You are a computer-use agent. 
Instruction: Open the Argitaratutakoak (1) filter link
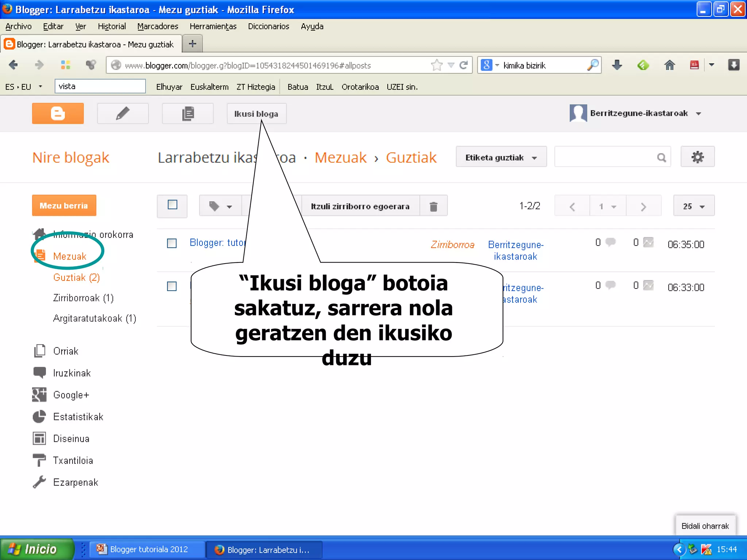(94, 318)
